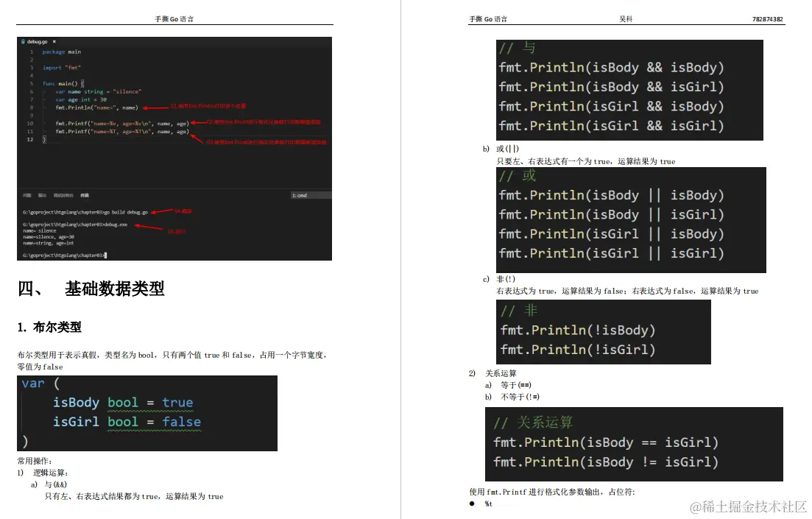
Task: Click the 'var (' code line
Action: click(40, 384)
